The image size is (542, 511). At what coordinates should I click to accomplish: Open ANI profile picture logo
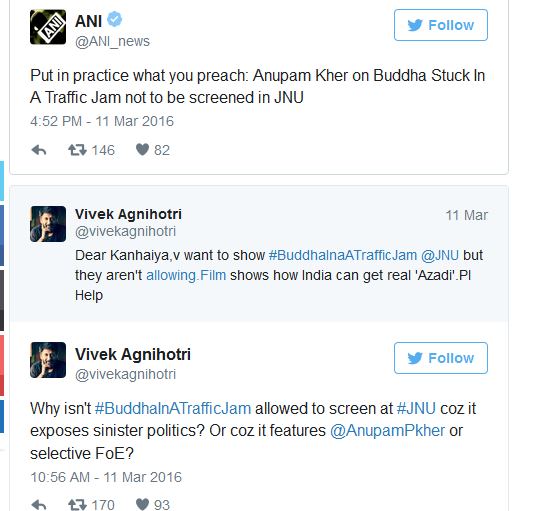pos(48,27)
